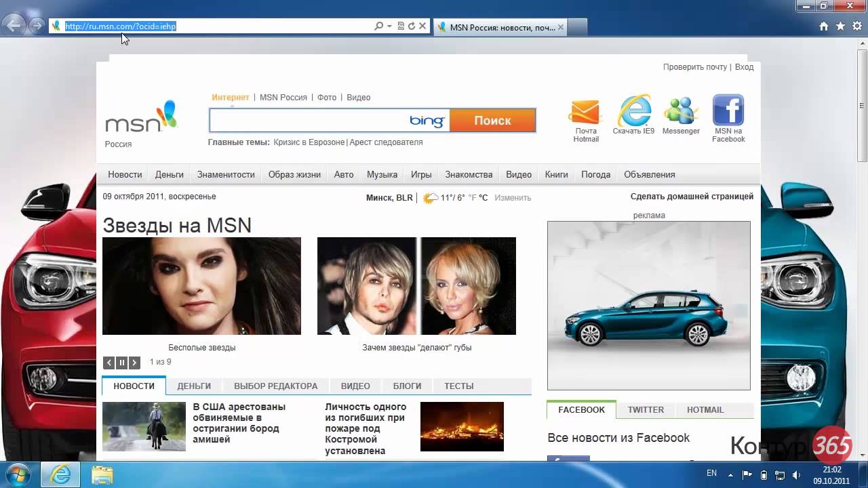868x488 pixels.
Task: Click the orange Поиск button
Action: point(492,121)
